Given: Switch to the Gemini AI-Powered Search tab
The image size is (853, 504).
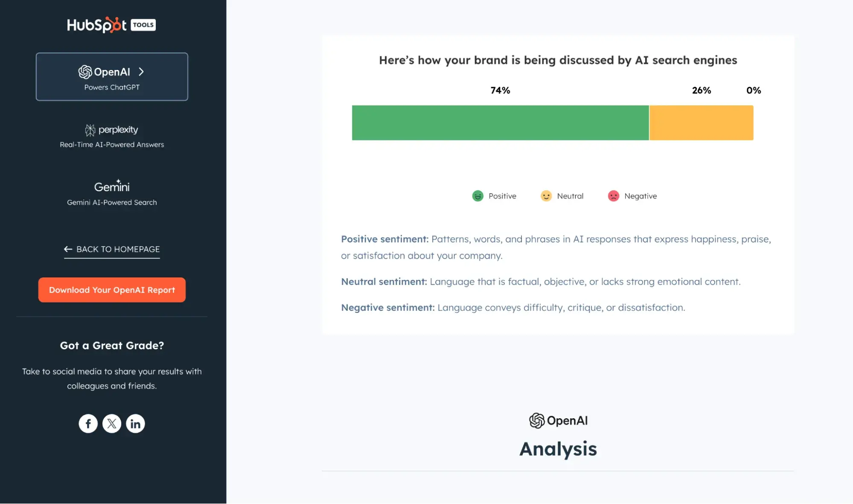Looking at the screenshot, I should pyautogui.click(x=112, y=193).
